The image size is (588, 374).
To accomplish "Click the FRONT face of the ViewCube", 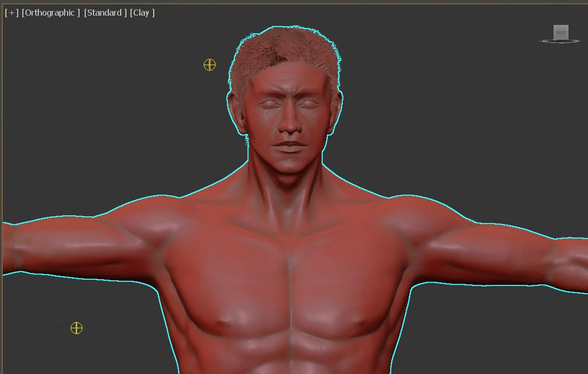I will [561, 33].
